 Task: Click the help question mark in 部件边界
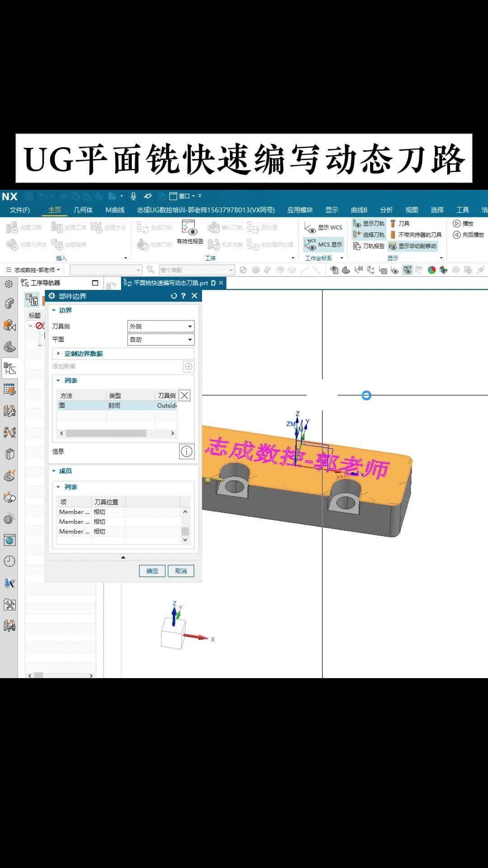pyautogui.click(x=183, y=296)
